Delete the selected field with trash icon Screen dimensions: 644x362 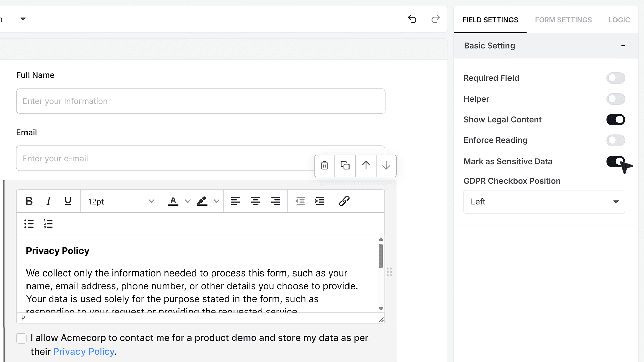coord(324,166)
